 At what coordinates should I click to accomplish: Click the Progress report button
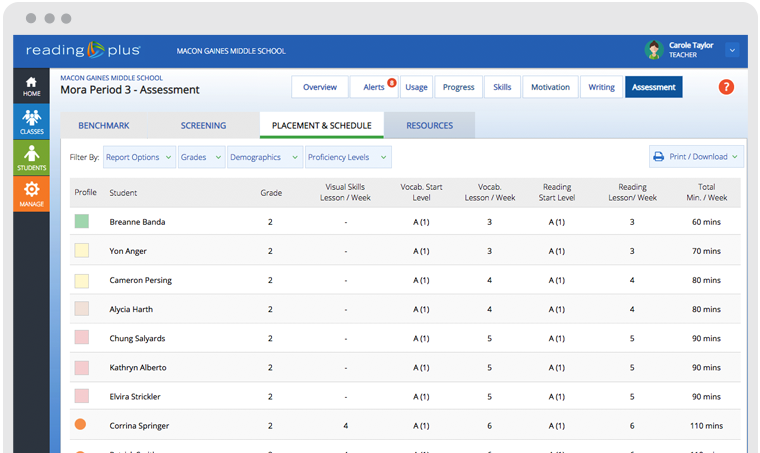click(458, 87)
